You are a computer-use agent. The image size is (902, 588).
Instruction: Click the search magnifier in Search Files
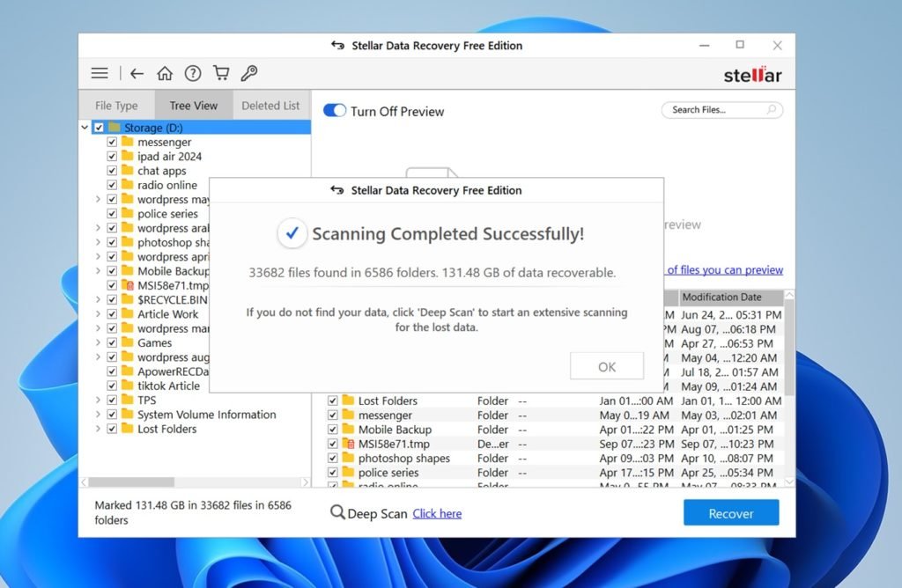click(x=772, y=109)
